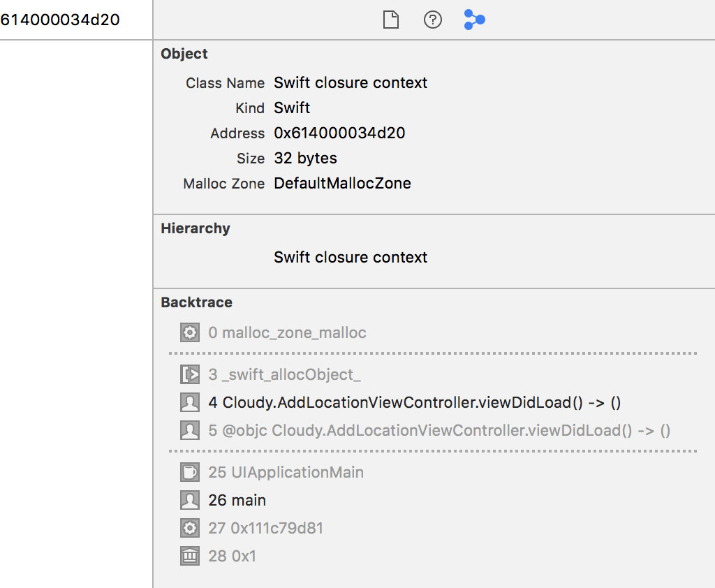Viewport: 715px width, 588px height.
Task: Click the gear icon beside malloc_zone_malloc
Action: (189, 332)
